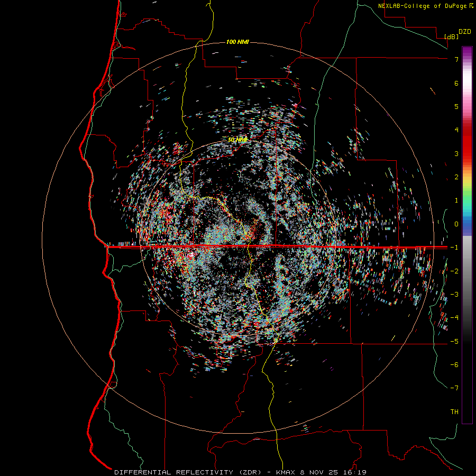Click the legend value -2
Viewport: 476px width, 476px height.
(454, 271)
